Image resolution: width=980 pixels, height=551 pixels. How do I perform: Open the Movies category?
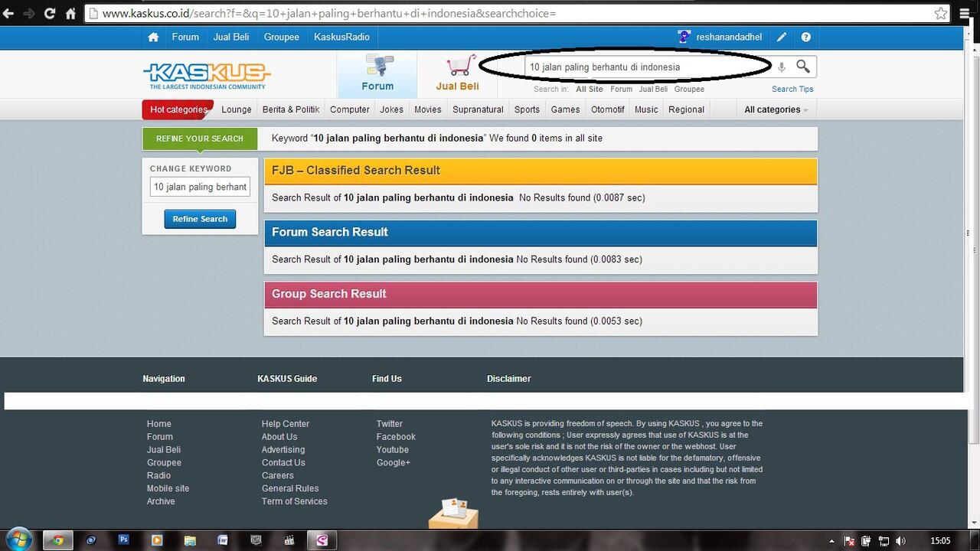coord(428,109)
